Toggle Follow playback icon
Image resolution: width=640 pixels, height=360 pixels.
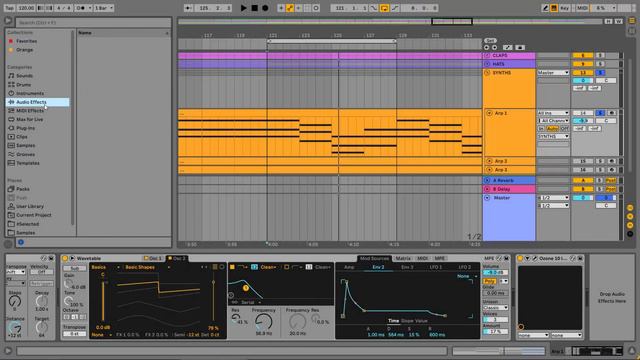point(188,8)
